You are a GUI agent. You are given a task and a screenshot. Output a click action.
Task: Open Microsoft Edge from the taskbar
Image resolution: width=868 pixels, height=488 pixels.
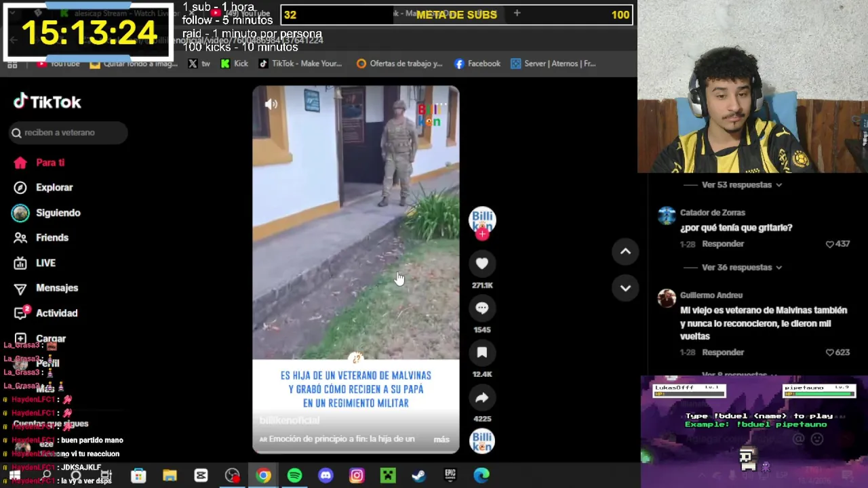tap(481, 476)
